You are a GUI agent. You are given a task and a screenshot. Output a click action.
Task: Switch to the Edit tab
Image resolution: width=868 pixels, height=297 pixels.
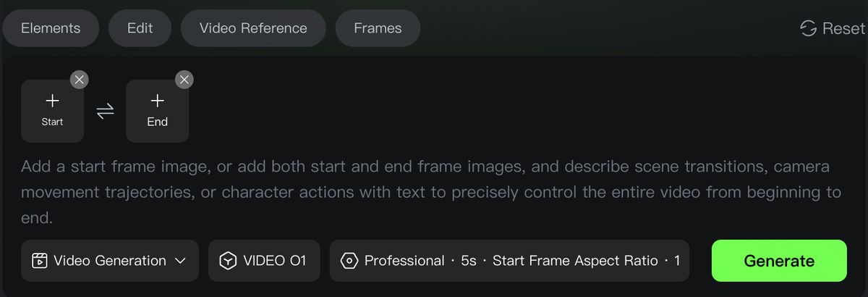click(140, 28)
